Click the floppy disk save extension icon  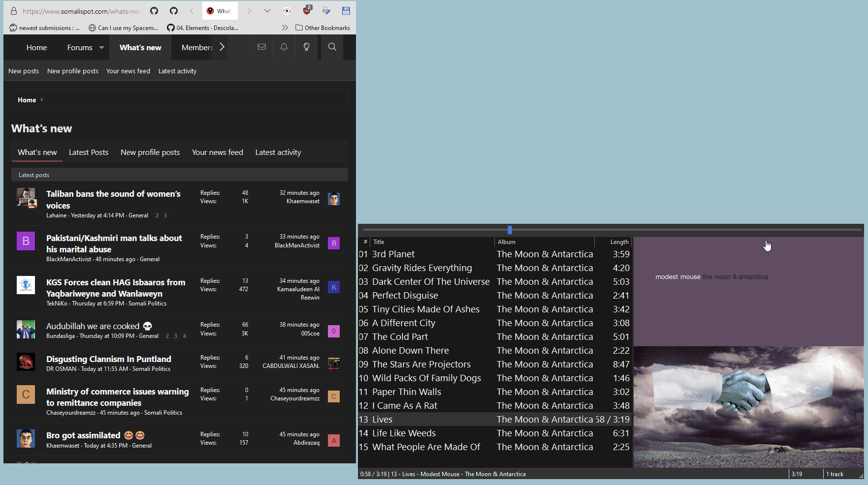[x=346, y=11]
